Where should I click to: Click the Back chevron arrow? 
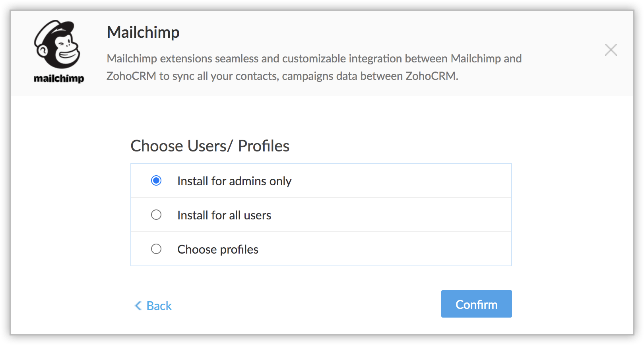(138, 306)
